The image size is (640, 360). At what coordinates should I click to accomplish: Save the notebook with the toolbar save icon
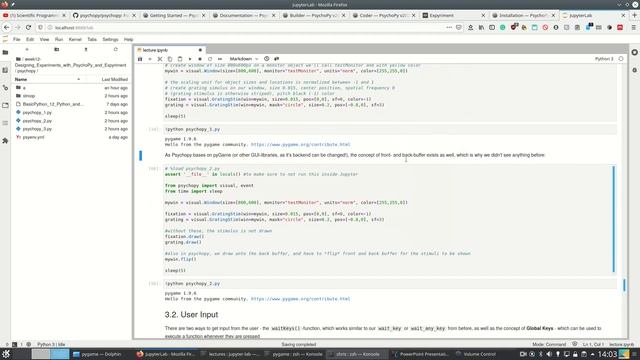(140, 59)
